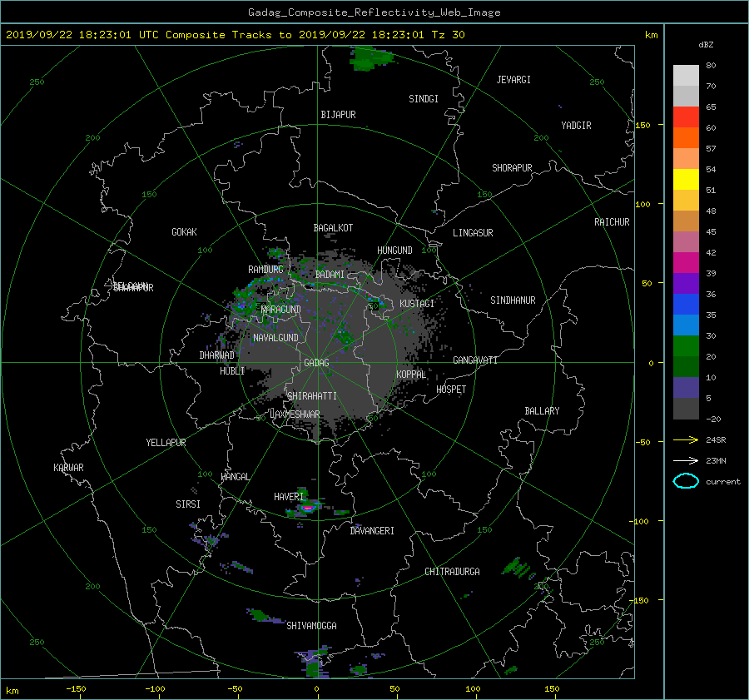Click the HAVERI city label
749x700 pixels.
point(289,497)
